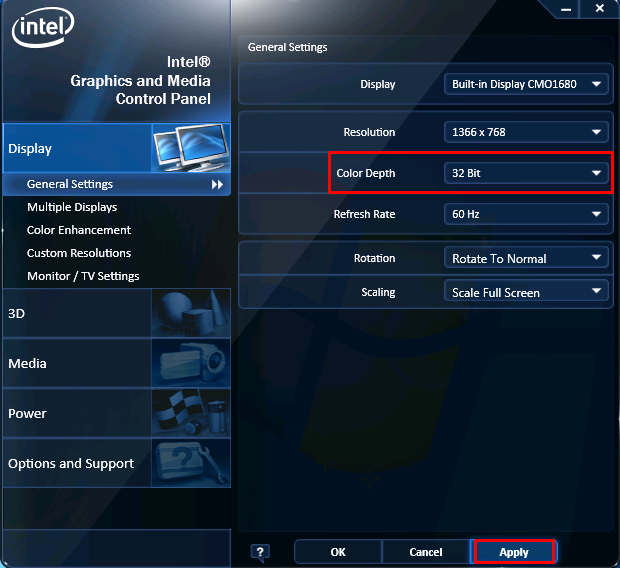Select the 3D category
620x568 pixels.
[x=117, y=313]
